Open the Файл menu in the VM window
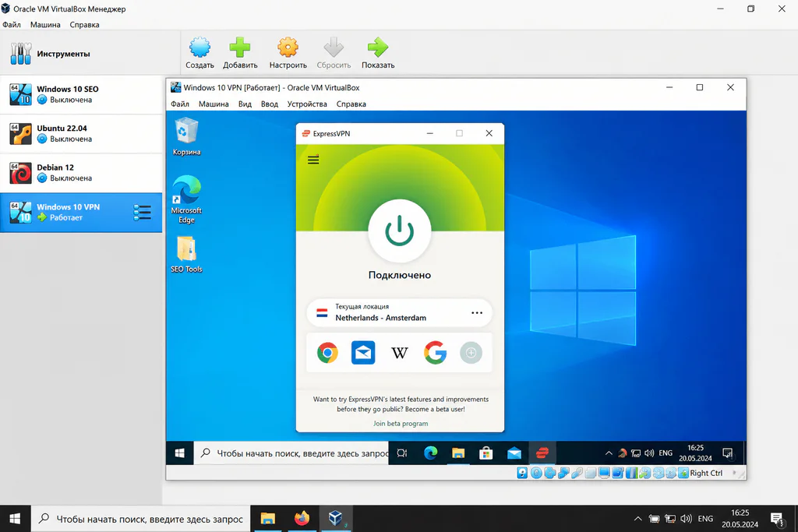This screenshot has width=798, height=532. 180,104
